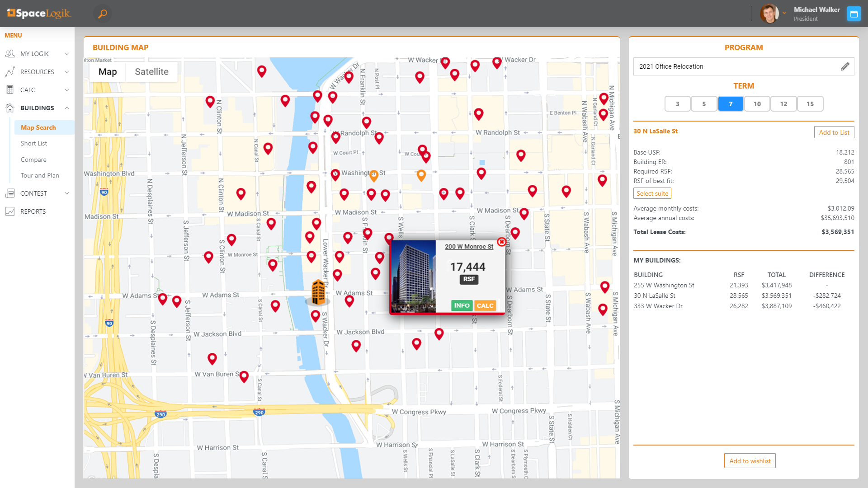This screenshot has height=488, width=868.
Task: Click the Add to wishlist button
Action: (x=750, y=461)
